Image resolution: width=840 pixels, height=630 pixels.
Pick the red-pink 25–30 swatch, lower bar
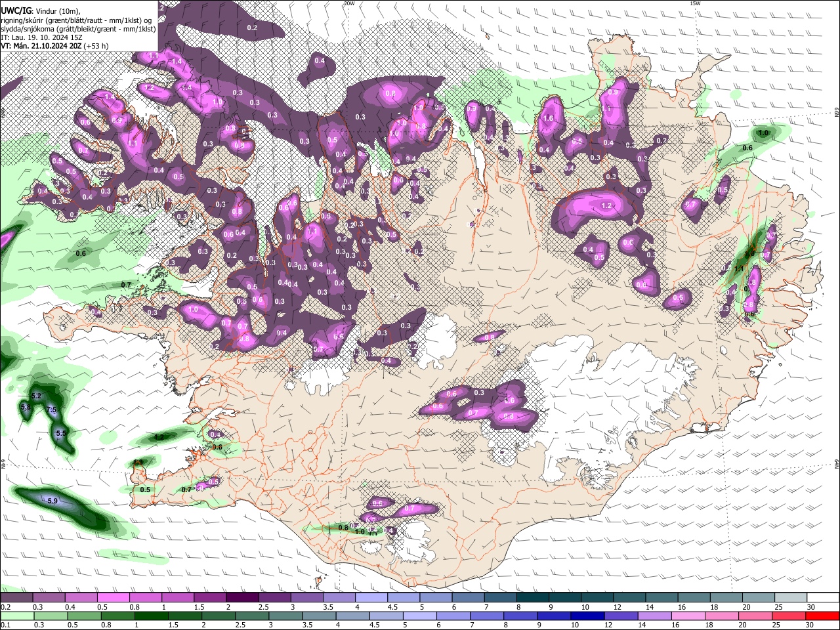[x=789, y=616]
